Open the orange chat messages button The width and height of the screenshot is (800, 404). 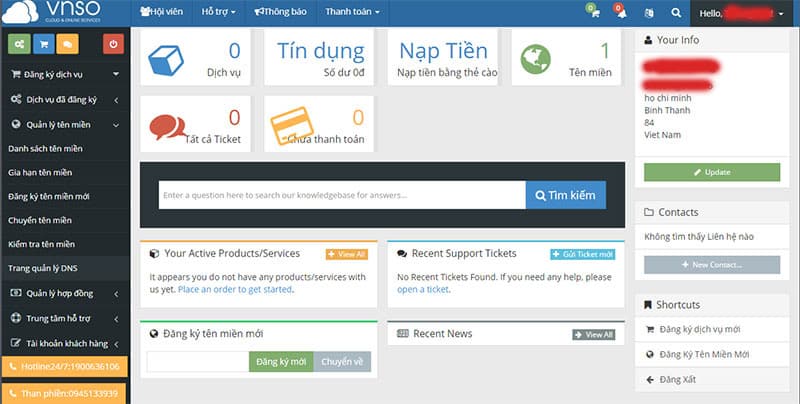click(67, 44)
